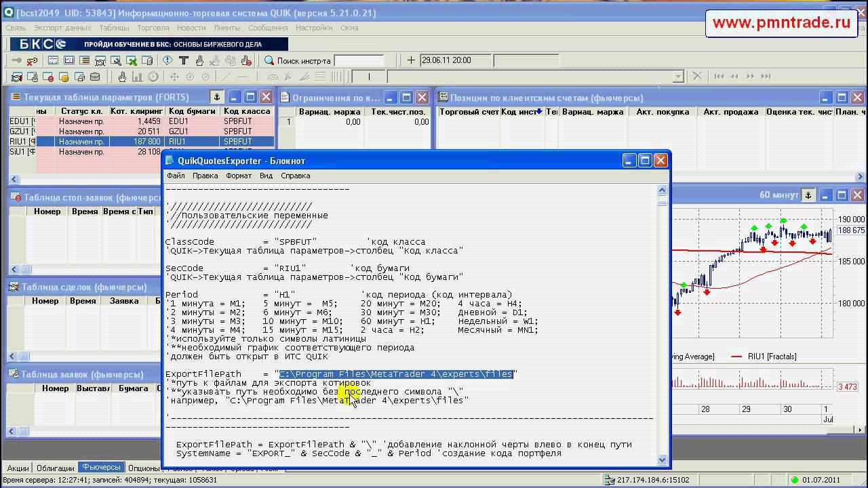Open Notepad's Справка menu
This screenshot has height=488, width=868.
(296, 176)
